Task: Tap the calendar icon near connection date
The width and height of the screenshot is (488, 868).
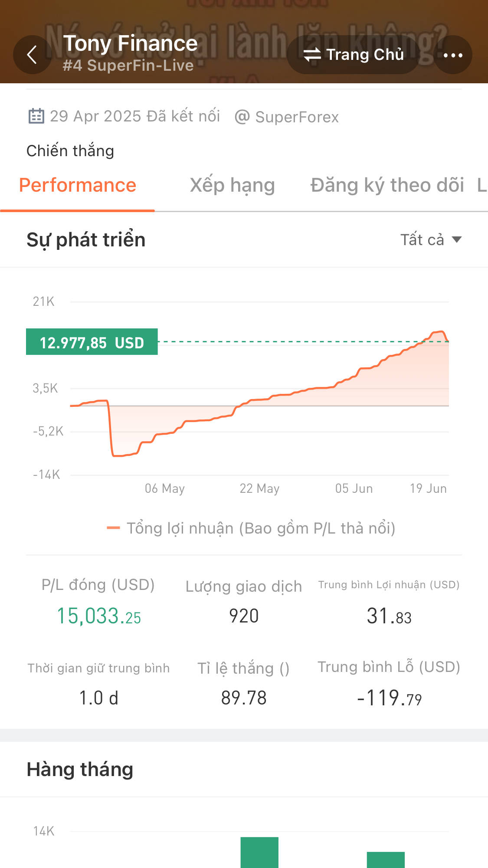Action: [36, 116]
